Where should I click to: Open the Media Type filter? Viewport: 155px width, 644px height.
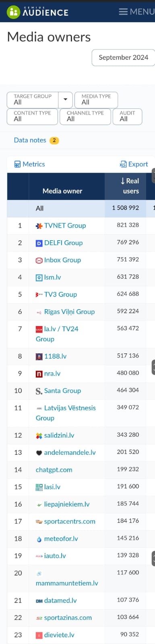(96, 100)
